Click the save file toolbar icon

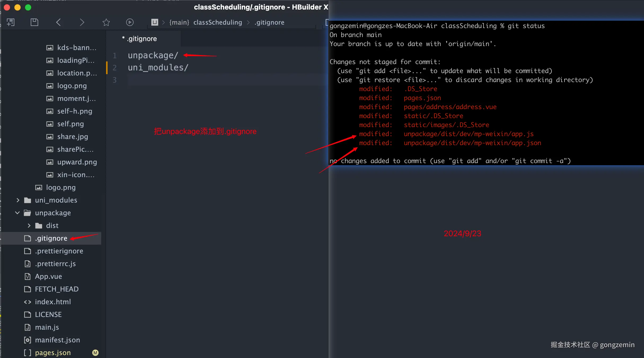[x=34, y=22]
